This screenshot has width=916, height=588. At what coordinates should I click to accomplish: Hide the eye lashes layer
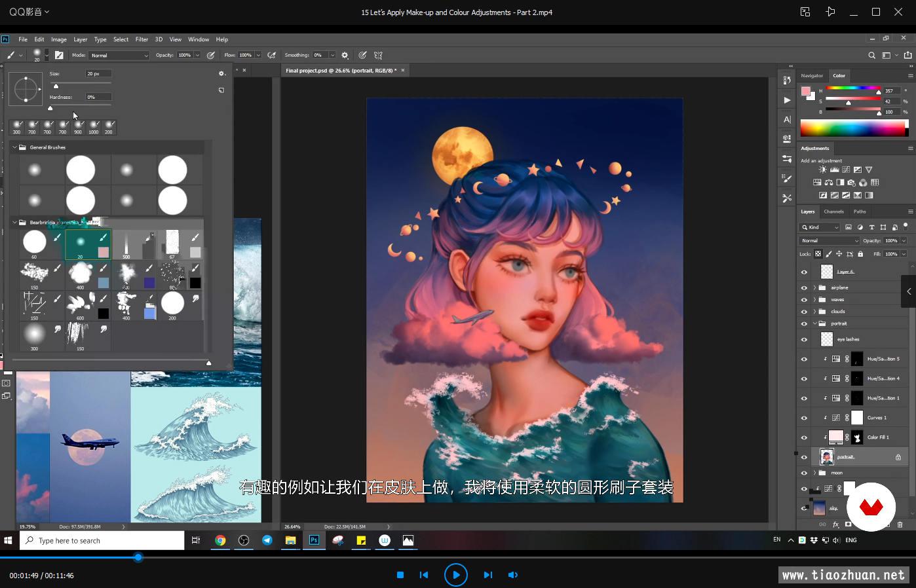pyautogui.click(x=804, y=339)
